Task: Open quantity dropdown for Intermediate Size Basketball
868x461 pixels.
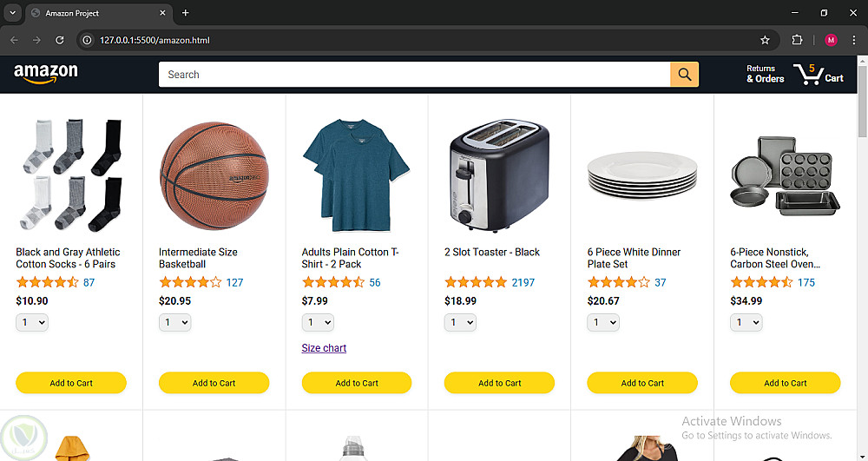Action: [x=174, y=322]
